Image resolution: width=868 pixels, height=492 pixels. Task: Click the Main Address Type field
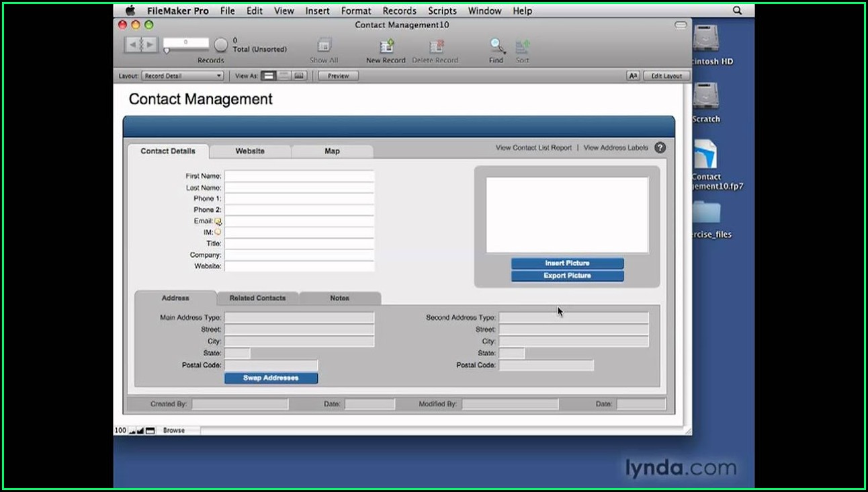tap(299, 317)
